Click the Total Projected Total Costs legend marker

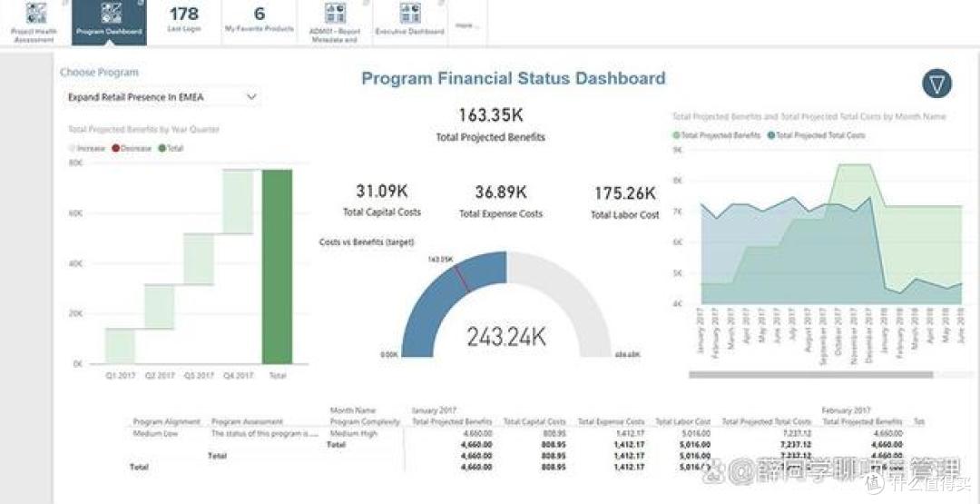pyautogui.click(x=771, y=135)
